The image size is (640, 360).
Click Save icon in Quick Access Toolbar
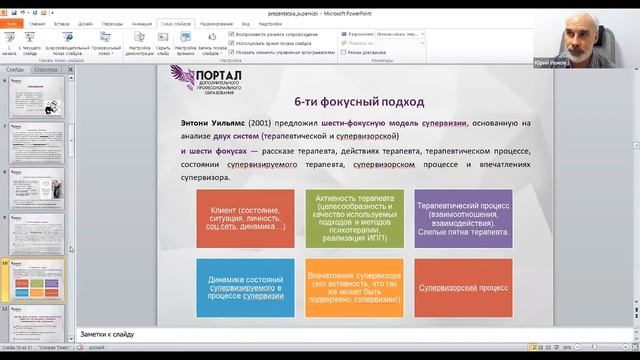(x=14, y=13)
